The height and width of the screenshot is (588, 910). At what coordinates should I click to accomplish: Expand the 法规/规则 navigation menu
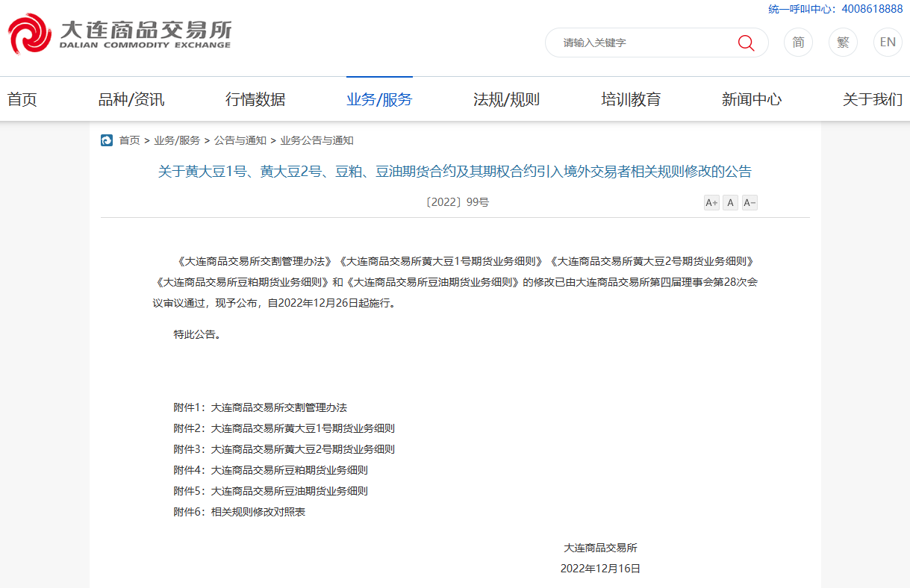click(x=506, y=99)
